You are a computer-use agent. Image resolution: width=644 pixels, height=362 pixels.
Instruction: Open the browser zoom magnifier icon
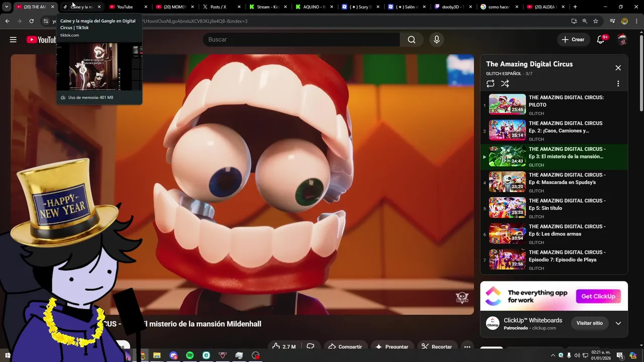tap(585, 21)
